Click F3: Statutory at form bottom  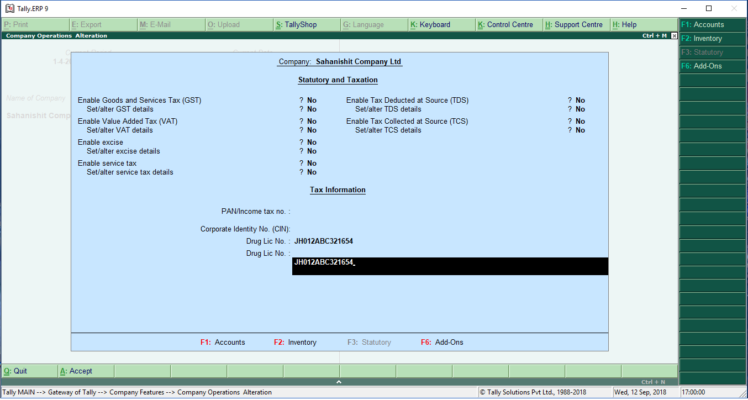369,342
